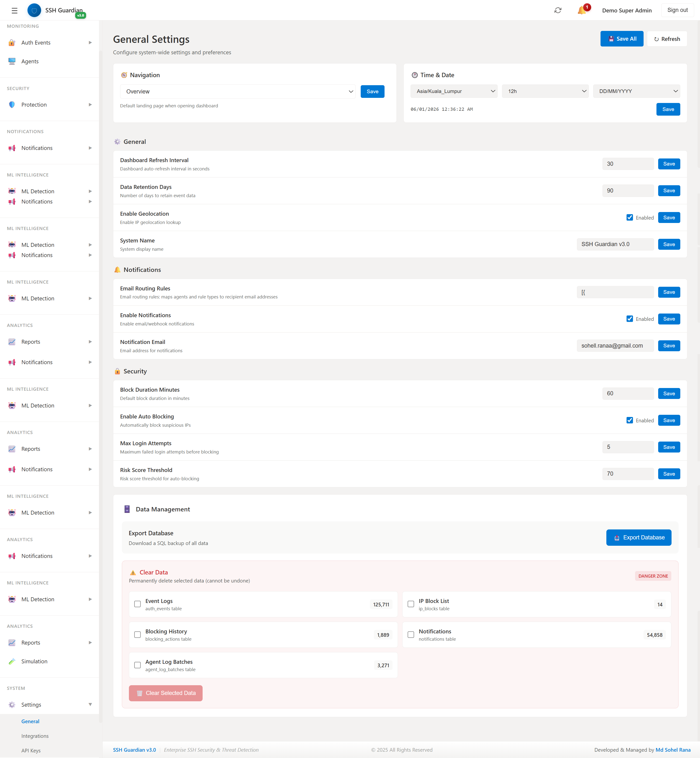This screenshot has width=700, height=758.
Task: Open the timezone dropdown showing Asia/Kuala_Lumpur
Action: pos(453,91)
